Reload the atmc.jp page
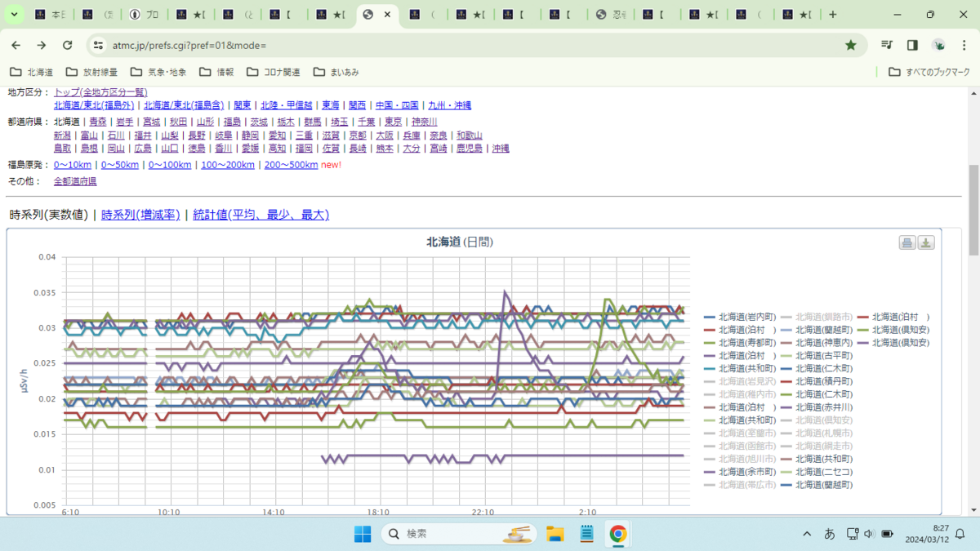Viewport: 980px width, 551px height. (x=68, y=45)
